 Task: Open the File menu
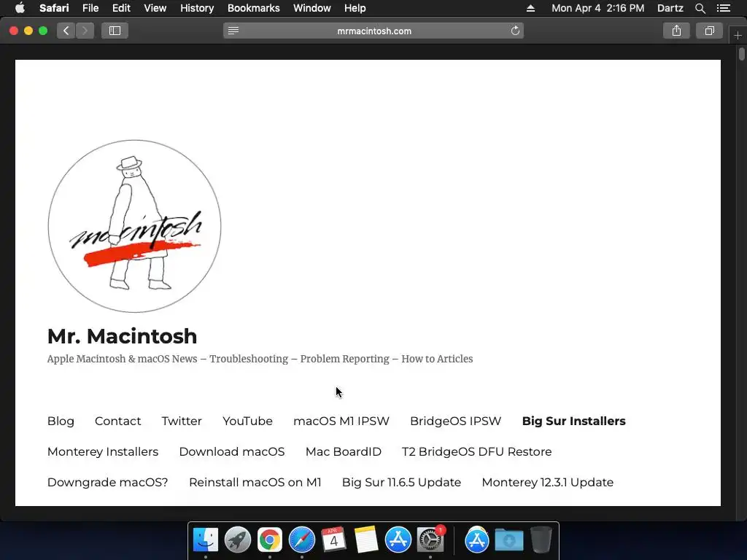tap(90, 8)
